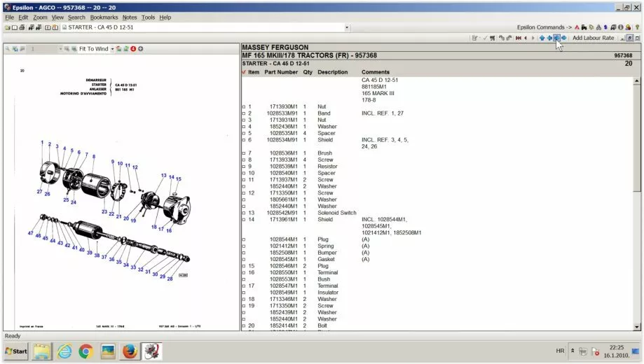The width and height of the screenshot is (644, 364).
Task: Open the File menu
Action: click(x=9, y=17)
